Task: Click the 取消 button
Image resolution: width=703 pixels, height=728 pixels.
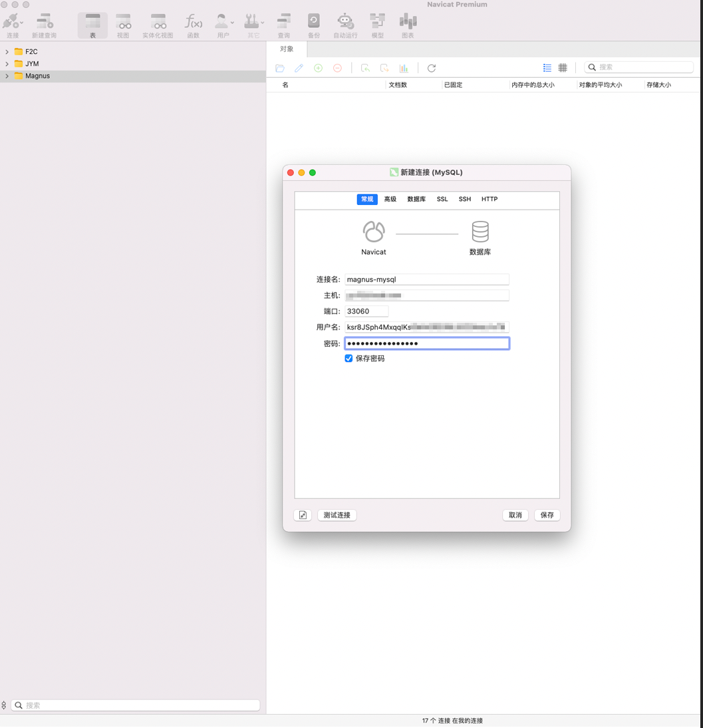Action: tap(515, 515)
